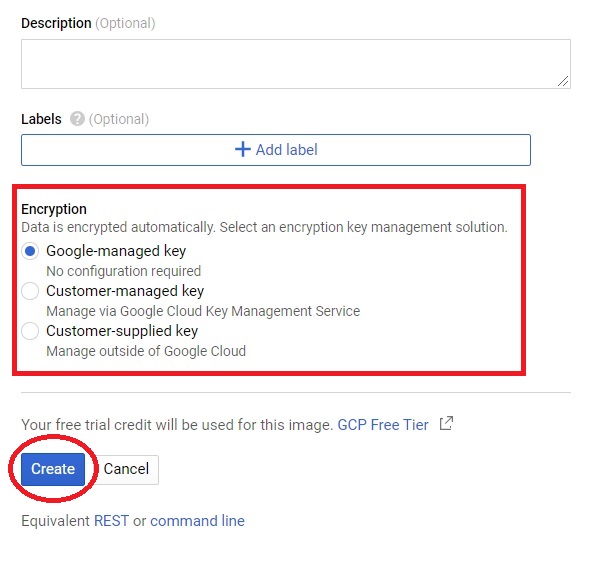Viewport: 612px width, 561px height.
Task: Click the Labels help question mark icon
Action: coord(77,119)
